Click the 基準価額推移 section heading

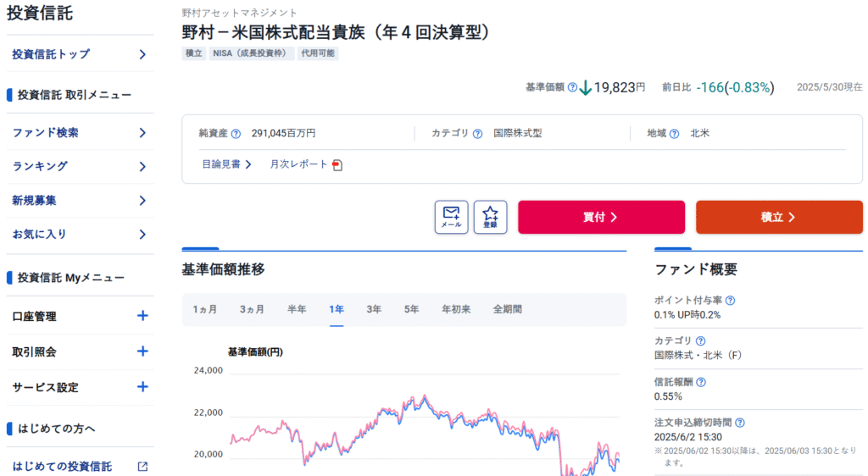(x=223, y=269)
